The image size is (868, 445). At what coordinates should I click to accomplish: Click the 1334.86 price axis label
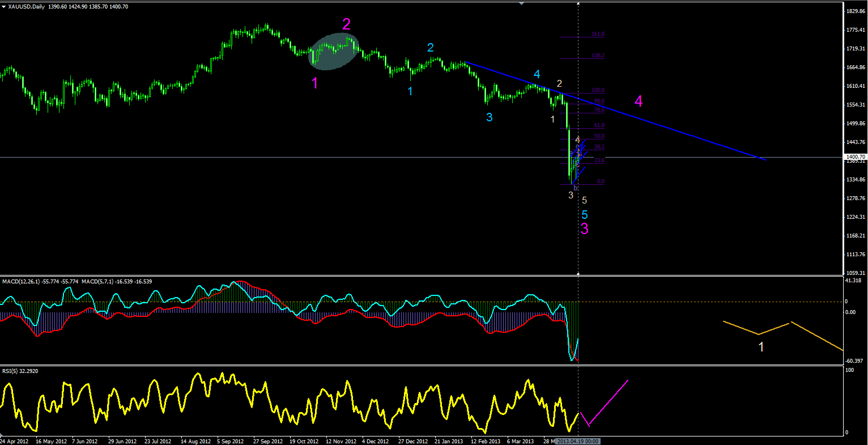click(856, 180)
